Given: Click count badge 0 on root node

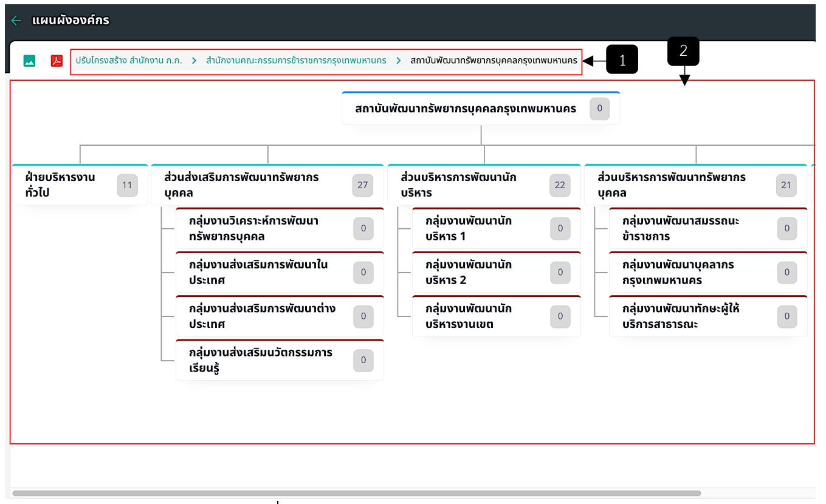Looking at the screenshot, I should pos(599,109).
